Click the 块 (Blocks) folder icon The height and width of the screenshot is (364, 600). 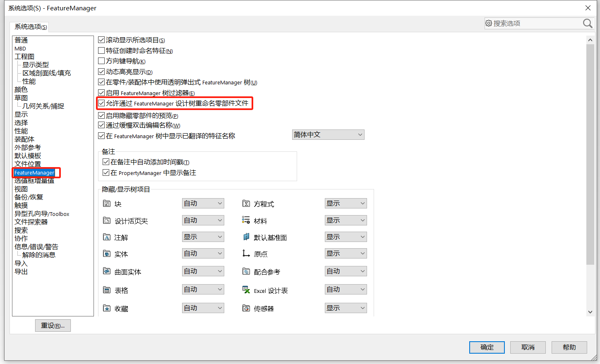coord(106,203)
